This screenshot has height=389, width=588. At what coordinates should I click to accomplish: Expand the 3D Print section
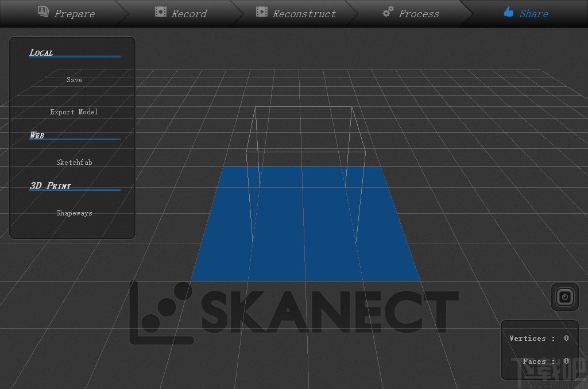(x=49, y=186)
